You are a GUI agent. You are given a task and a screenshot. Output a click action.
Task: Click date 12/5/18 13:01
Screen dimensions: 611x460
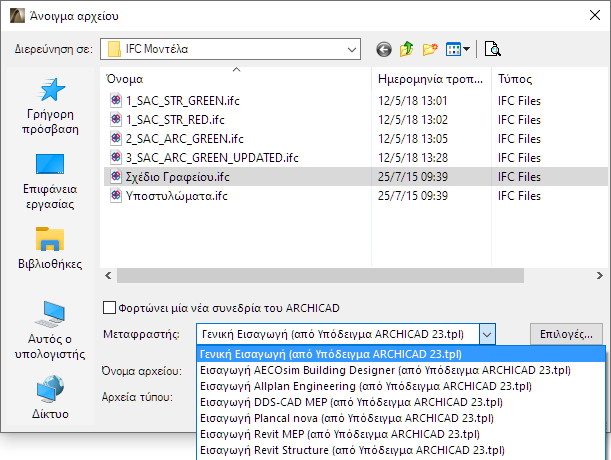click(x=413, y=101)
